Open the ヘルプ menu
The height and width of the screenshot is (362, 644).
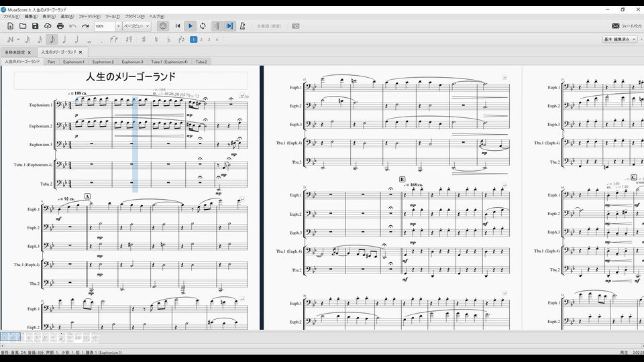click(156, 16)
